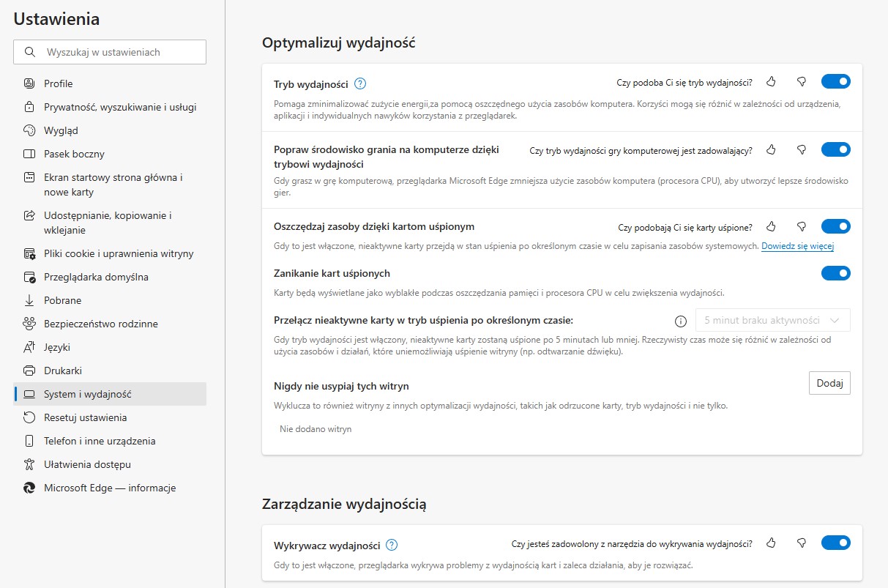Give thumbs up for Tryb wydajności

tap(771, 81)
